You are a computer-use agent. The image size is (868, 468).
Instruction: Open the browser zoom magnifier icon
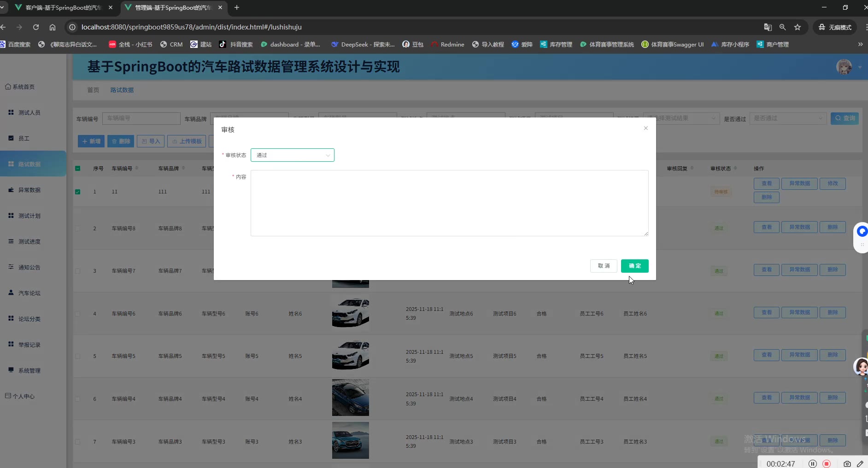[x=782, y=27]
